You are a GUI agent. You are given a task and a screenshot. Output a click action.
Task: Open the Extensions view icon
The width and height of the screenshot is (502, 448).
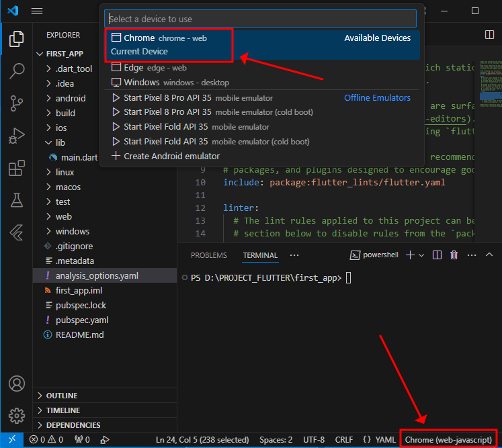(16, 168)
